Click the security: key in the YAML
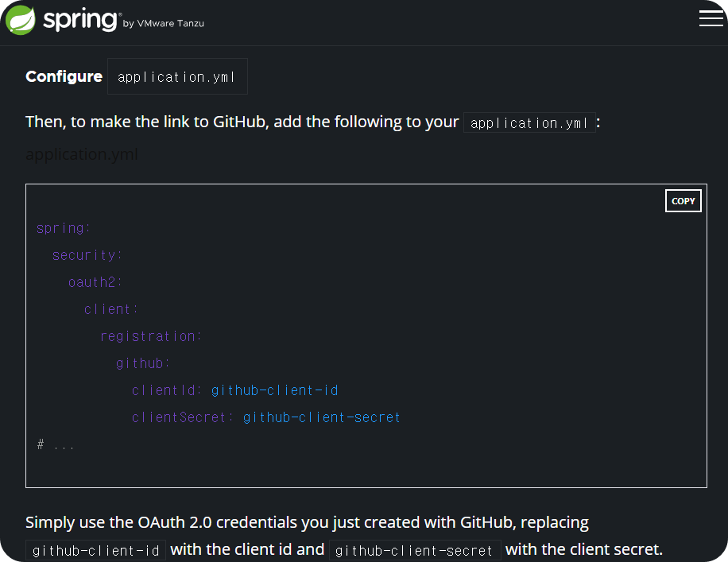This screenshot has height=562, width=728. pyautogui.click(x=87, y=255)
